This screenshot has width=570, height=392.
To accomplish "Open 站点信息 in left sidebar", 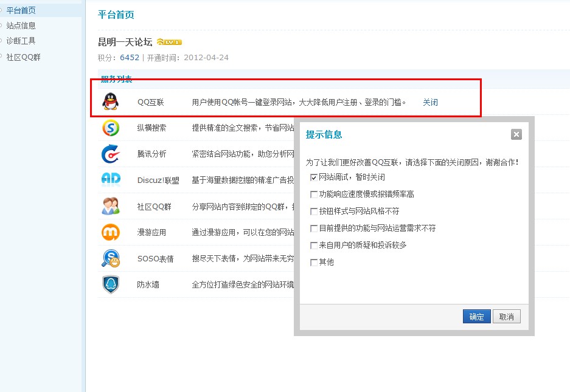I will tap(21, 26).
